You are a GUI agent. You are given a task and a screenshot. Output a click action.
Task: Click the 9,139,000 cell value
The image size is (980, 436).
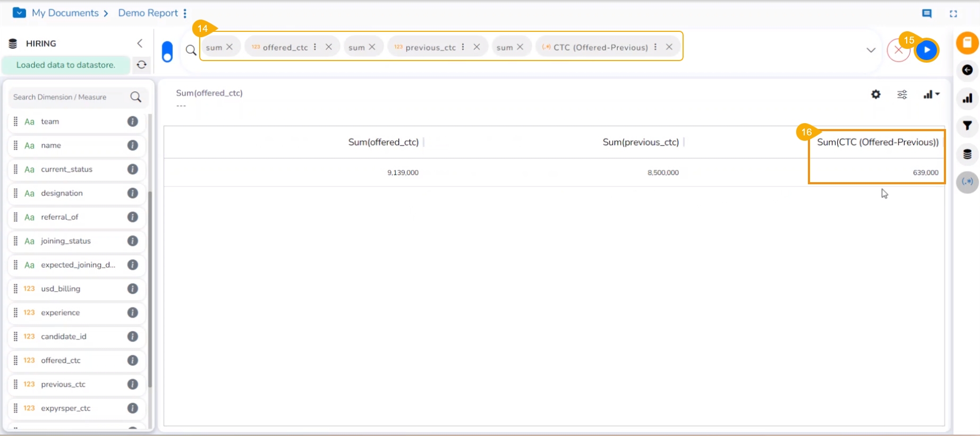[403, 173]
